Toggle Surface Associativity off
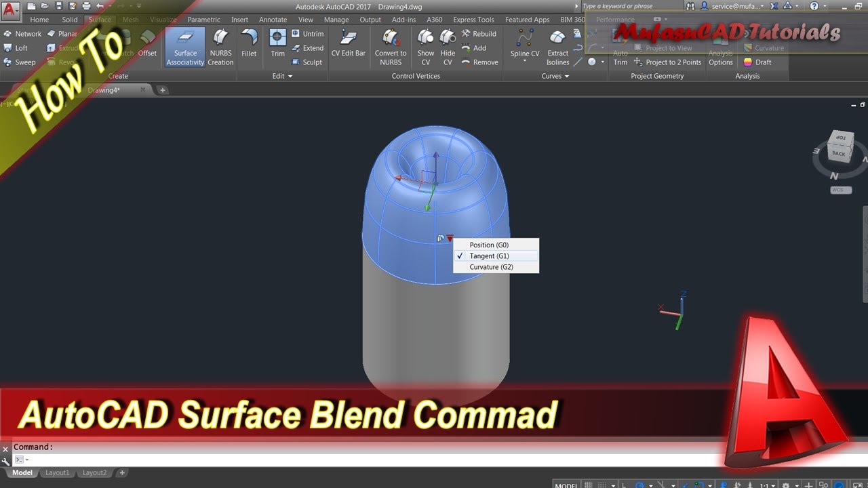 pos(185,47)
